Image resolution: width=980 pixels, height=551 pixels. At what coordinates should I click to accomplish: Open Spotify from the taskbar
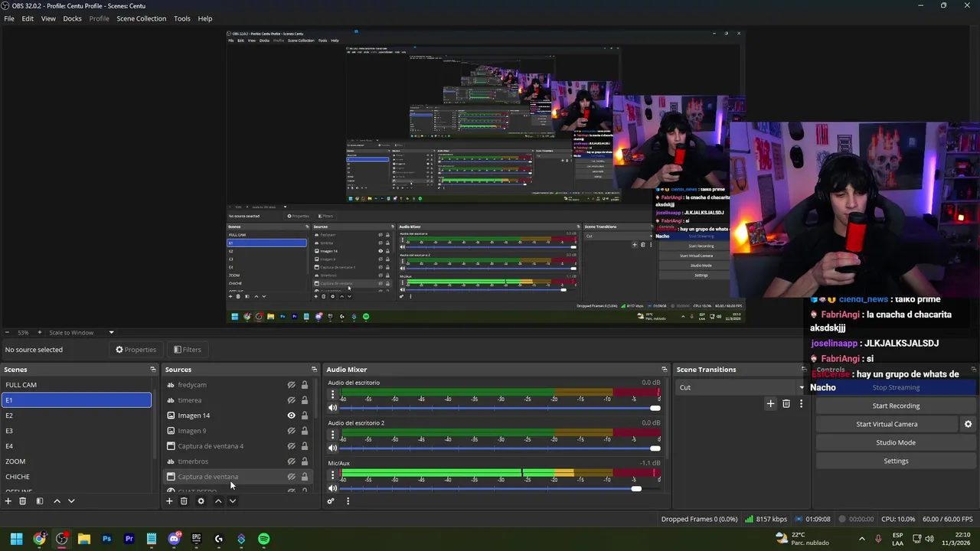click(264, 539)
